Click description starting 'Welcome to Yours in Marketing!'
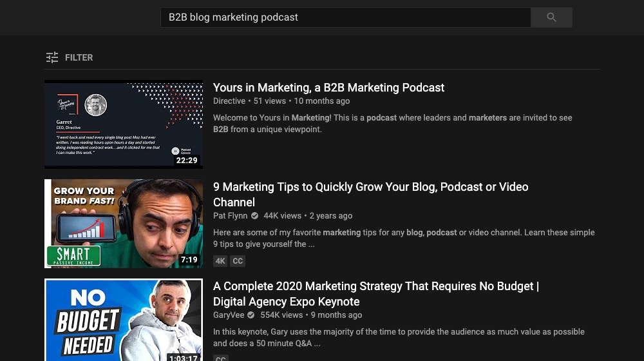This screenshot has width=644, height=361. pos(393,123)
